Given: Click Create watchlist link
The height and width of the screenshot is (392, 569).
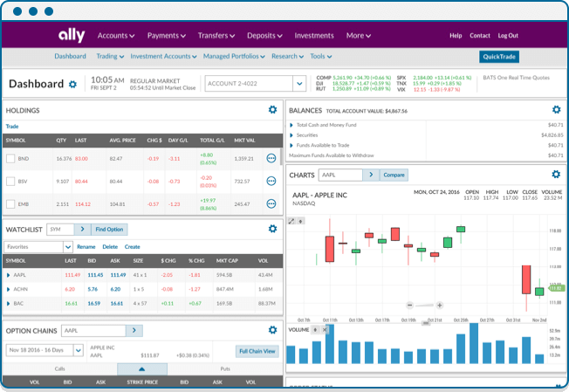Looking at the screenshot, I should 132,247.
